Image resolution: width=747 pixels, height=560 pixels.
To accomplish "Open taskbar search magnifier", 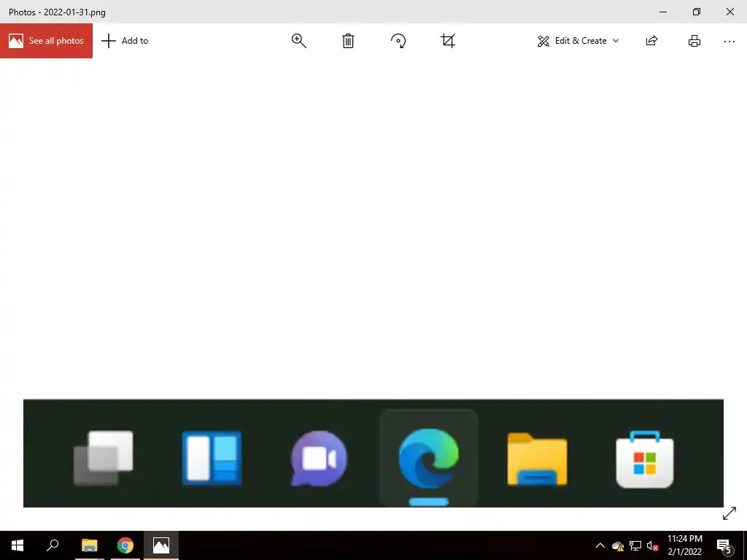I will coord(53,545).
